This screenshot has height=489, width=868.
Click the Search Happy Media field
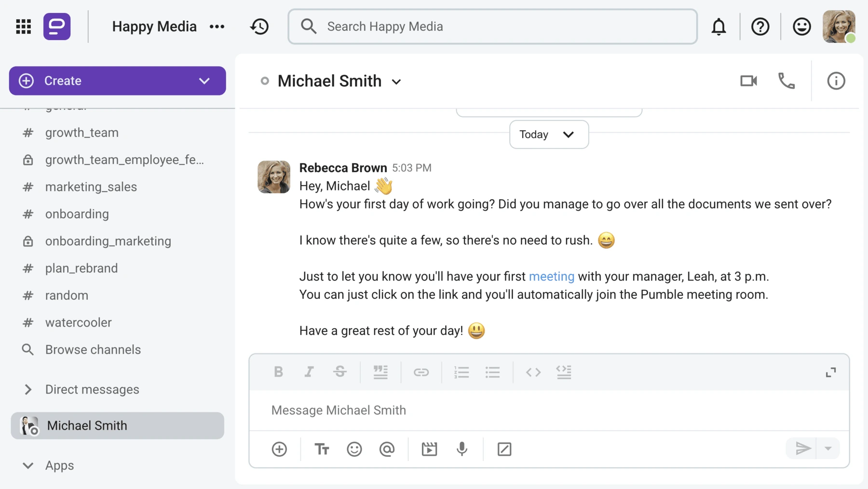click(x=492, y=27)
